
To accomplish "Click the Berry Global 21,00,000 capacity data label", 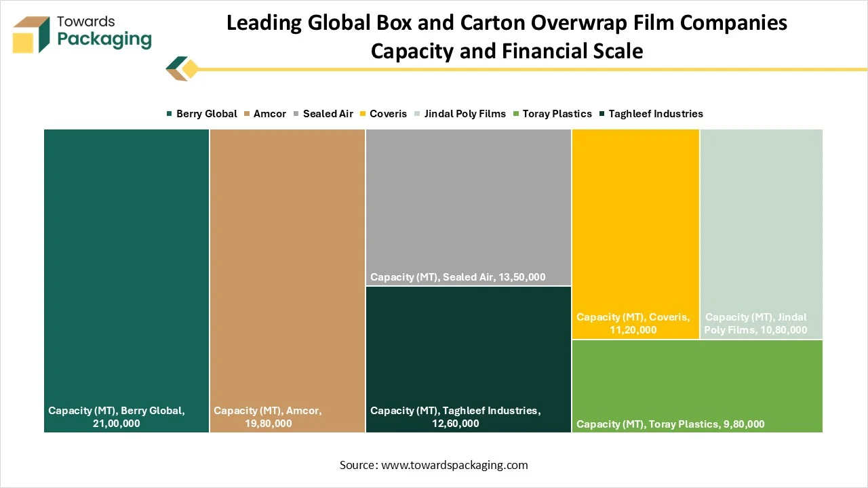I will pyautogui.click(x=117, y=417).
